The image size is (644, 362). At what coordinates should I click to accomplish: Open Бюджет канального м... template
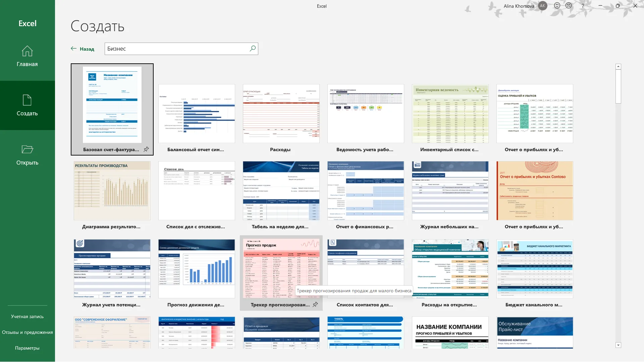pyautogui.click(x=535, y=269)
